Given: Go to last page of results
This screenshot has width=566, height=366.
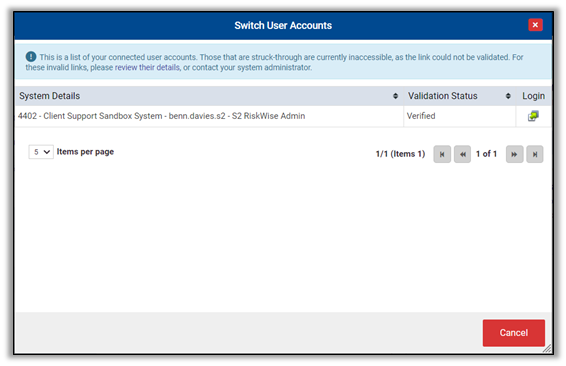Looking at the screenshot, I should point(535,154).
